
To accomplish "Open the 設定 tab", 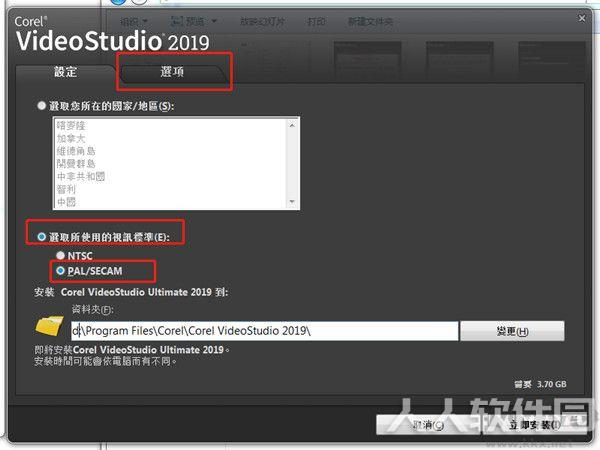I will click(65, 72).
